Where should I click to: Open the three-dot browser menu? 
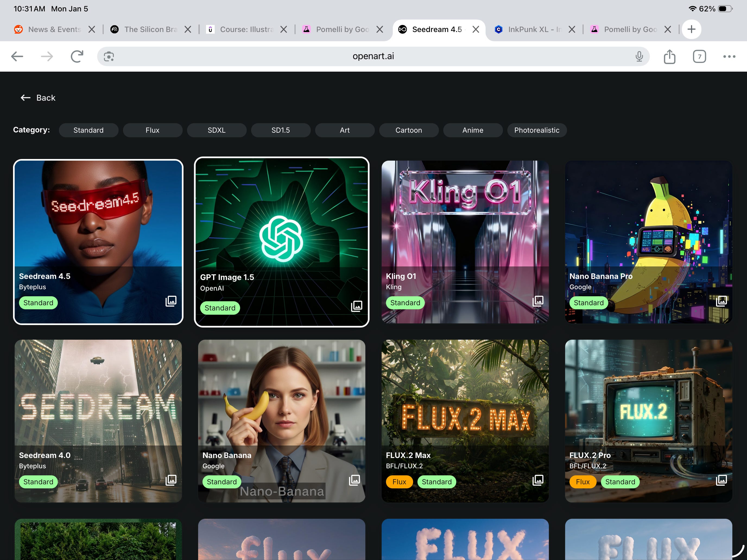pyautogui.click(x=729, y=56)
